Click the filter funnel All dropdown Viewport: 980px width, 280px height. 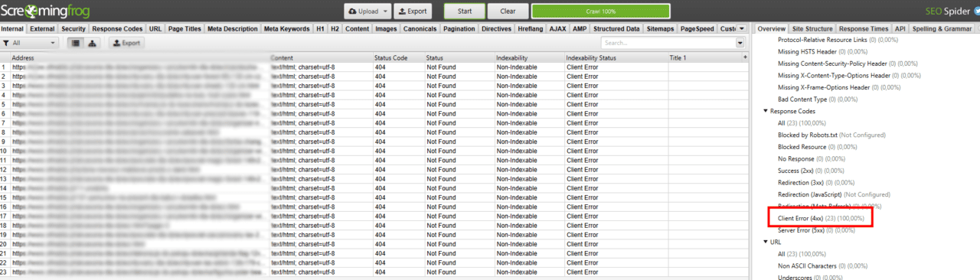coord(29,43)
